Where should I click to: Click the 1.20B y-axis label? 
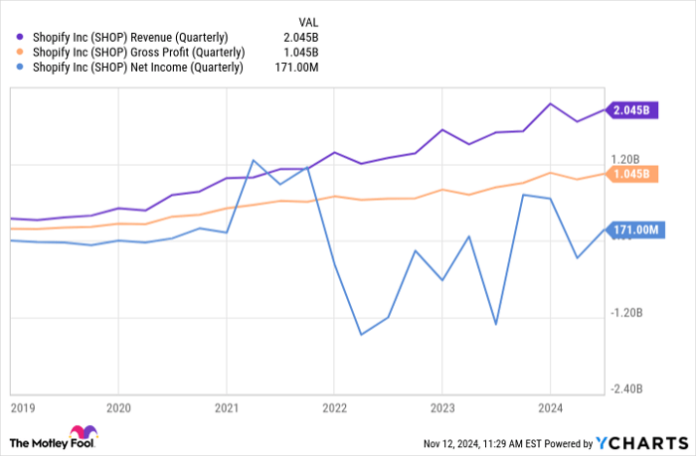tap(623, 159)
